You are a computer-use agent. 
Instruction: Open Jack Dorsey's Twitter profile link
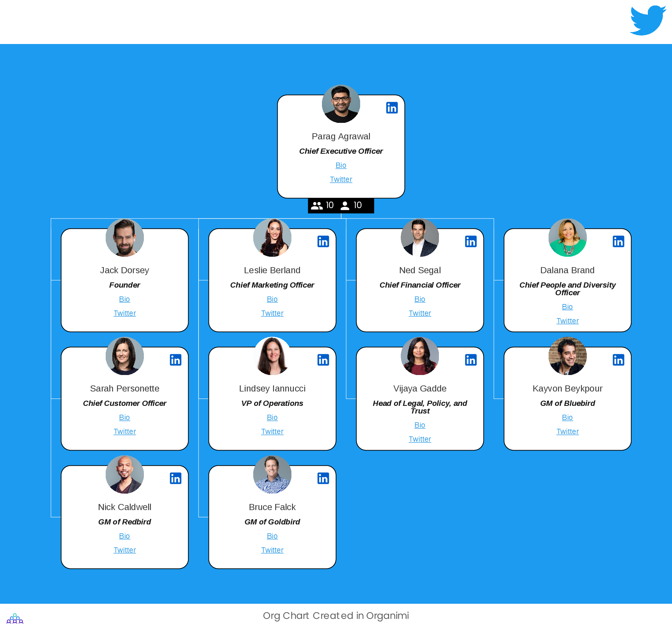[124, 313]
